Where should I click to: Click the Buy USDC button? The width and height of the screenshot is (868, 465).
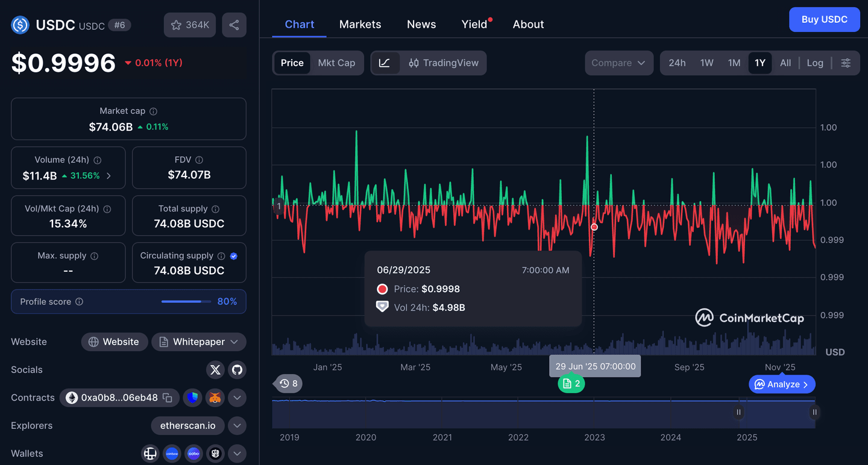coord(824,19)
